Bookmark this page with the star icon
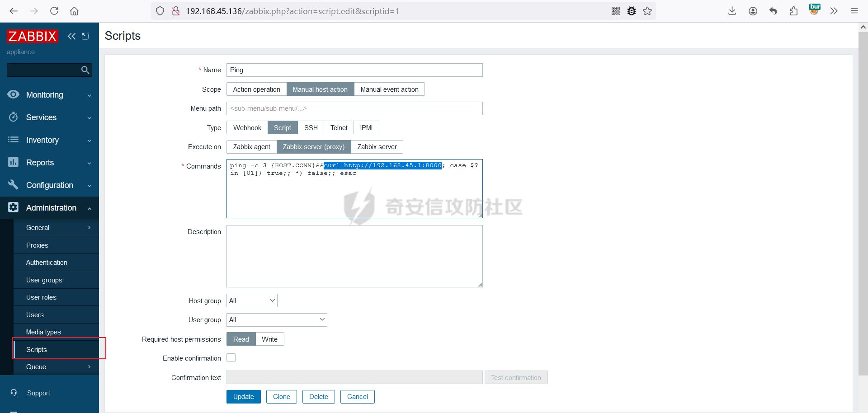 (x=647, y=11)
